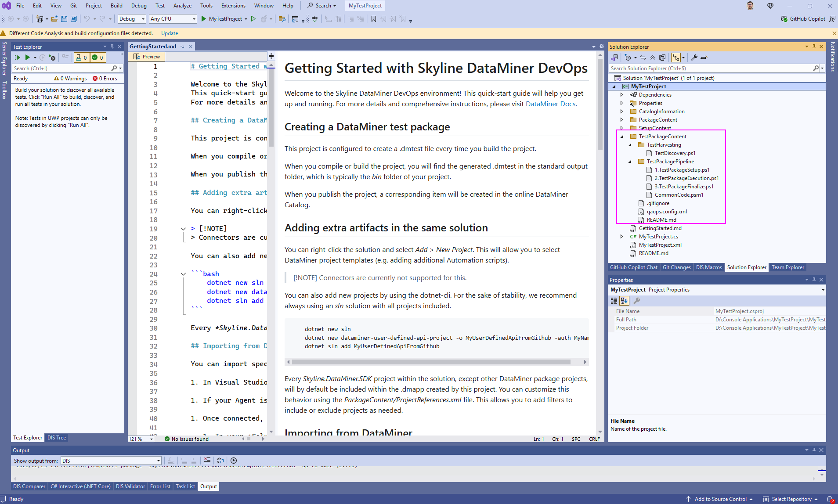Image resolution: width=838 pixels, height=504 pixels.
Task: Toggle word wrap in the Output window
Action: tap(220, 460)
